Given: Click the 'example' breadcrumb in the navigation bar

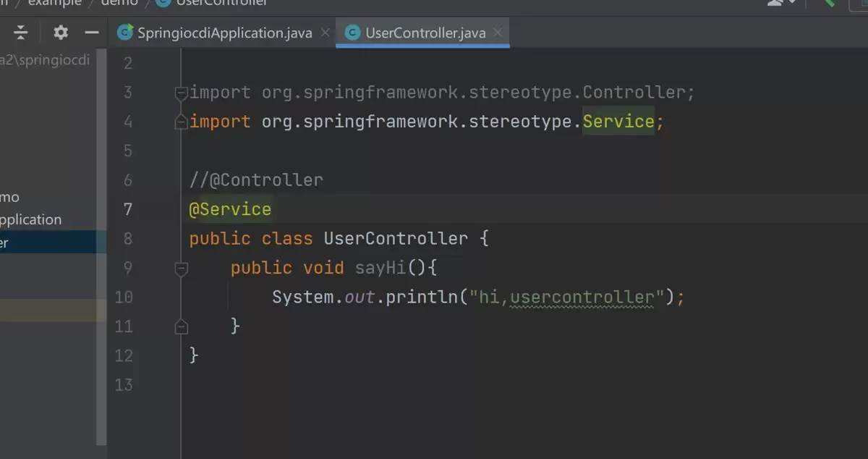Looking at the screenshot, I should (54, 3).
